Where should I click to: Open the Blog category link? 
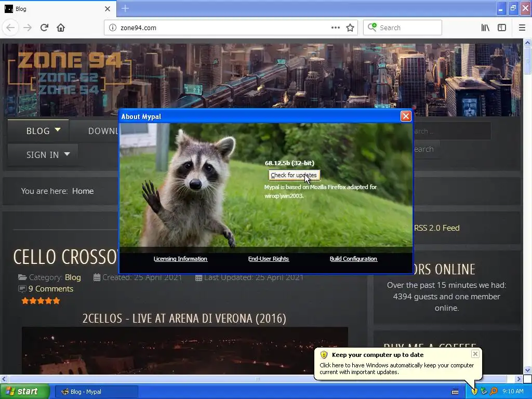pyautogui.click(x=73, y=277)
